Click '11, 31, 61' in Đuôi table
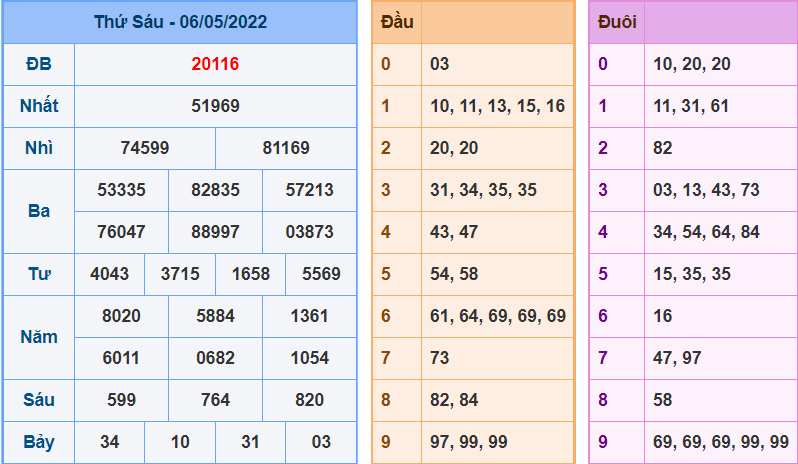Screen dimensions: 798x464 pyautogui.click(x=691, y=106)
